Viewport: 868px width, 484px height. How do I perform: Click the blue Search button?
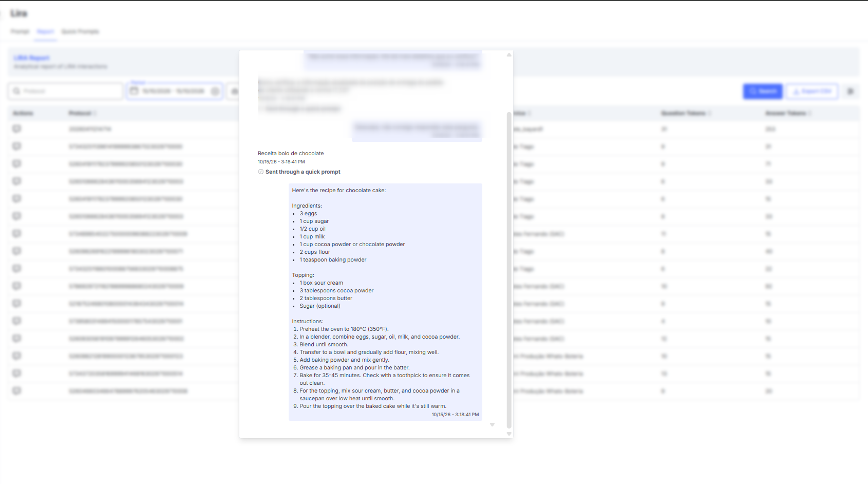point(763,91)
